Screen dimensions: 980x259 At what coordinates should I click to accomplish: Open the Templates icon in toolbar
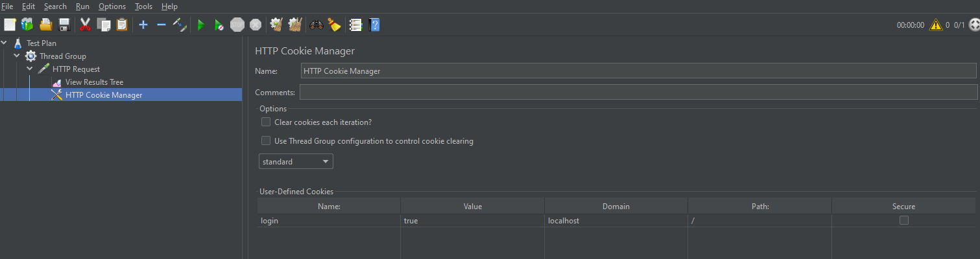tap(27, 25)
